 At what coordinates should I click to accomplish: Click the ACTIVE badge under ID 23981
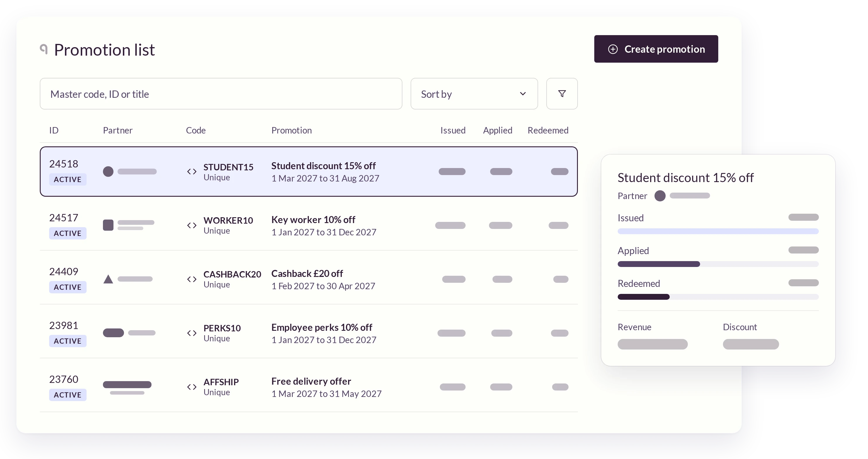[x=68, y=341]
